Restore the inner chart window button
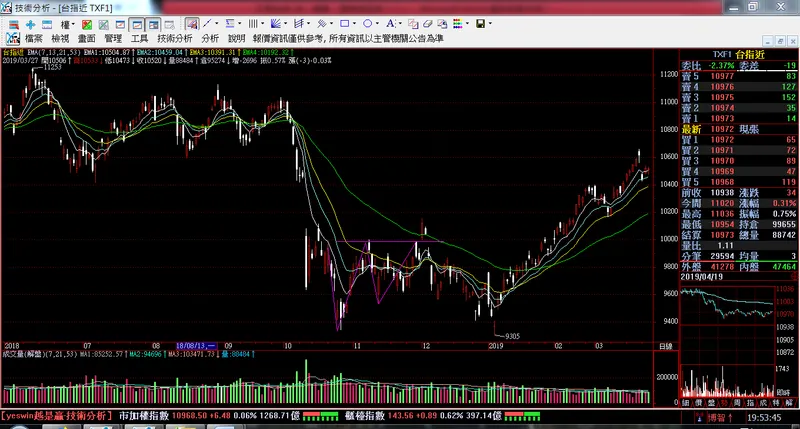The image size is (800, 429). click(x=781, y=40)
